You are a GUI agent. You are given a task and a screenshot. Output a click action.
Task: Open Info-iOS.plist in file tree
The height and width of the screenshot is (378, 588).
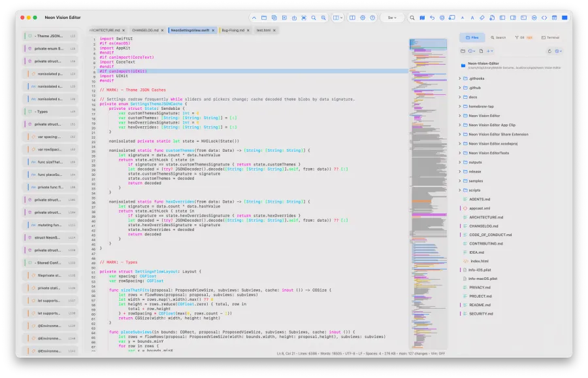point(480,270)
